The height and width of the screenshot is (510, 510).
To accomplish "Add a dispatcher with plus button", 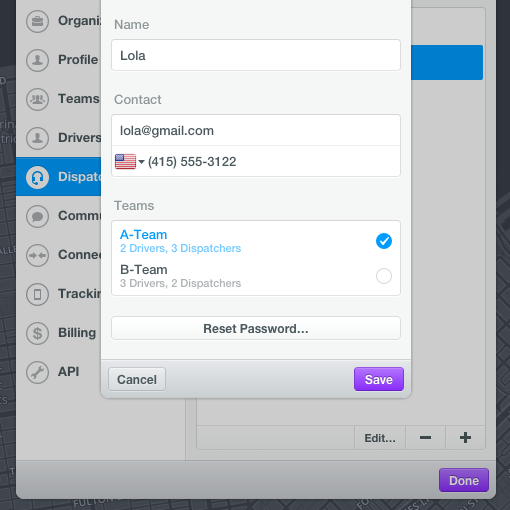I will coord(465,438).
